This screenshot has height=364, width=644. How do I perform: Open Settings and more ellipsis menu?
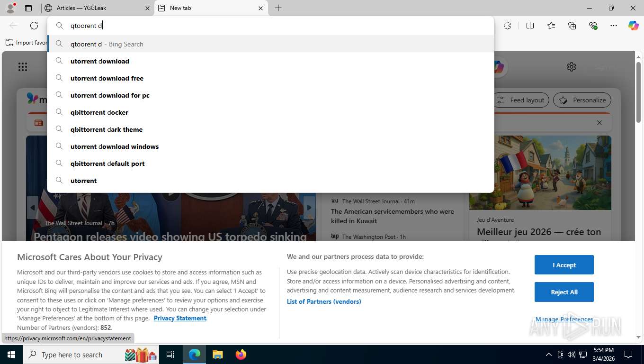point(614,26)
